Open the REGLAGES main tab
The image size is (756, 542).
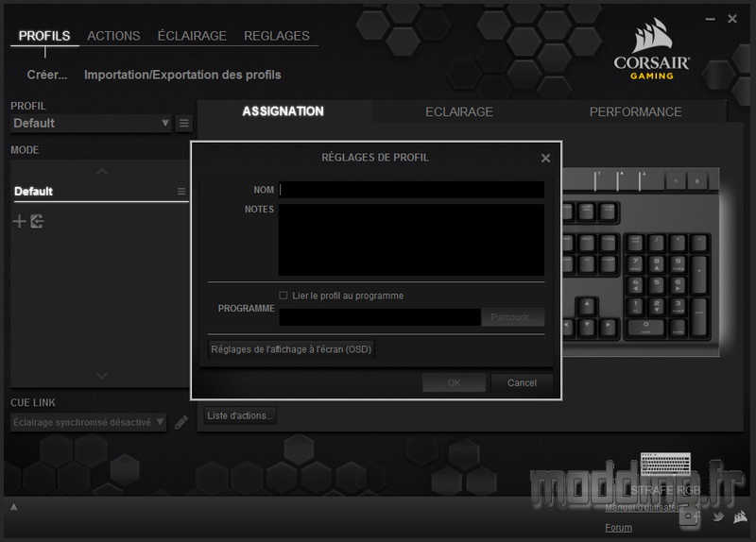click(x=277, y=36)
